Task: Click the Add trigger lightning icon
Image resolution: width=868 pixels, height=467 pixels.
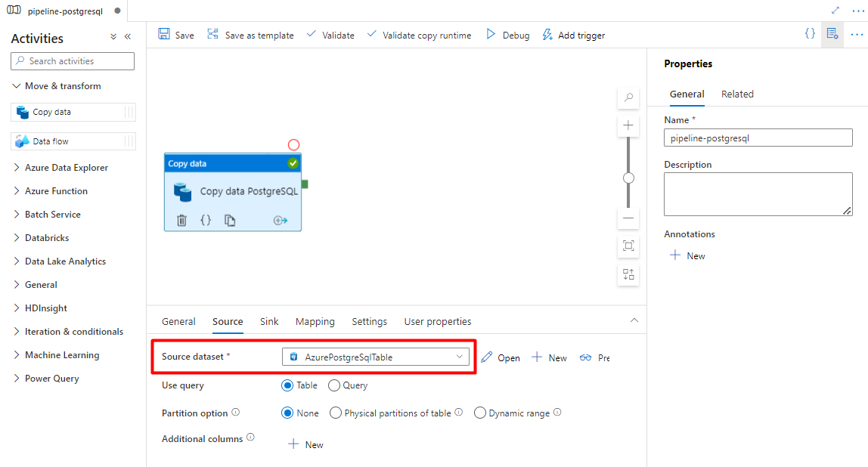Action: click(x=547, y=35)
